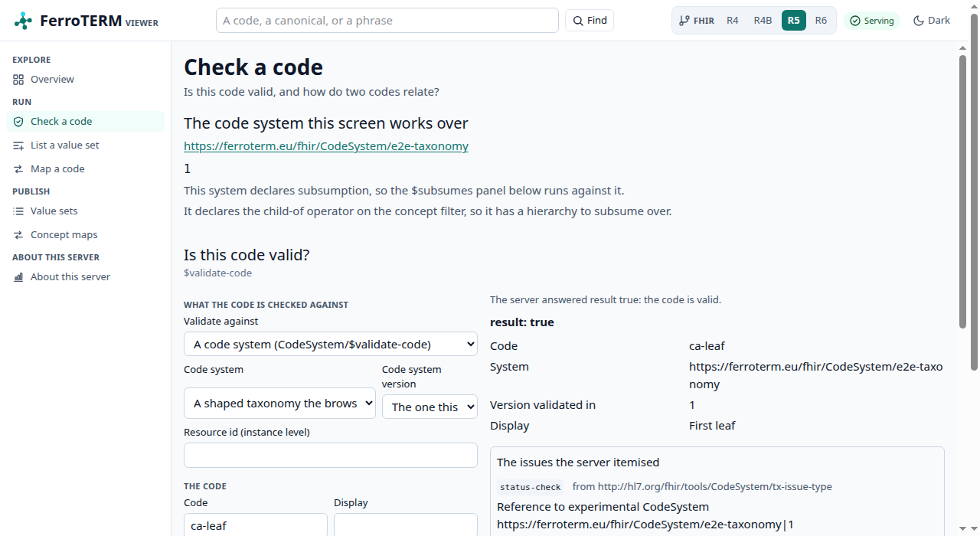
Task: Click the List a value set icon
Action: 18,145
